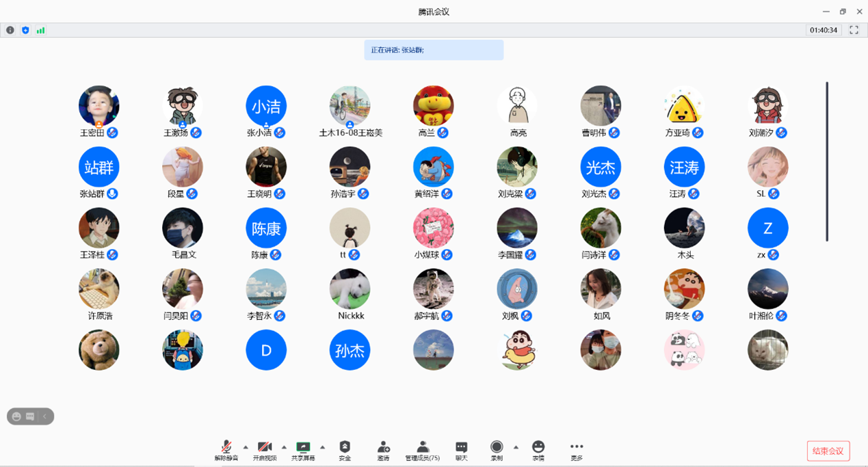This screenshot has width=868, height=467.
Task: Toggle 开启视频 camera on
Action: point(265,447)
